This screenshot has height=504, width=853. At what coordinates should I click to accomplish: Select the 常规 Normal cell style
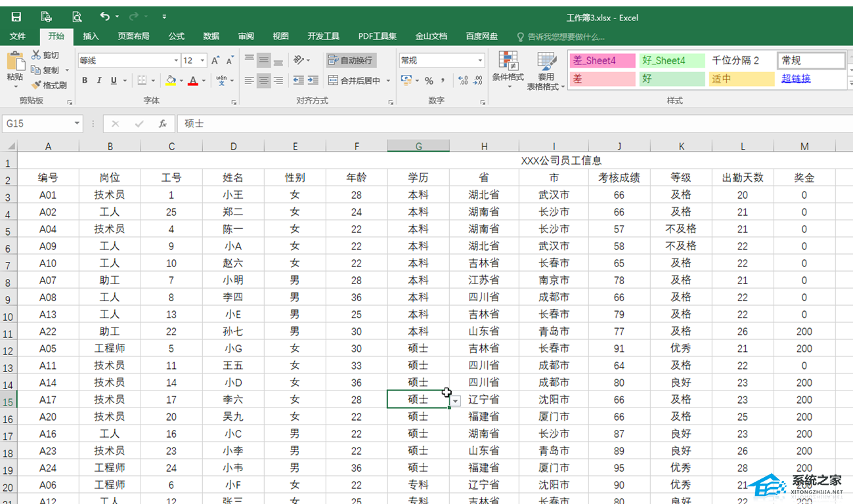tap(812, 60)
